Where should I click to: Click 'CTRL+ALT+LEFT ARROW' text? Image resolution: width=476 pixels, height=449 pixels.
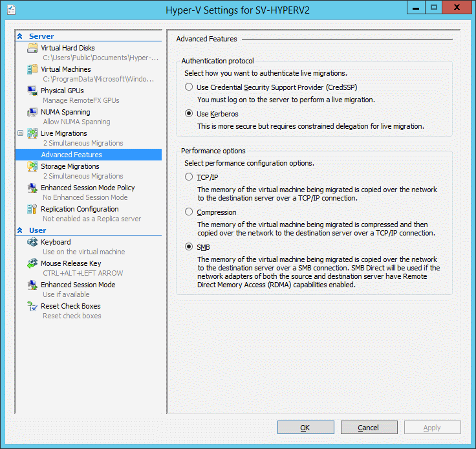coord(83,273)
